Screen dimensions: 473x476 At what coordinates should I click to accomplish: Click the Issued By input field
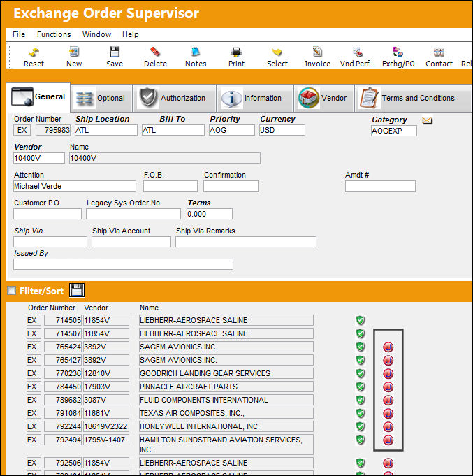click(x=123, y=264)
